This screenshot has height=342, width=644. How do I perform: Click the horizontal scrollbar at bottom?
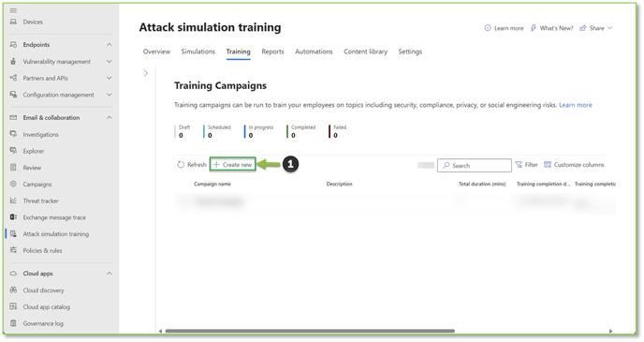[310, 331]
